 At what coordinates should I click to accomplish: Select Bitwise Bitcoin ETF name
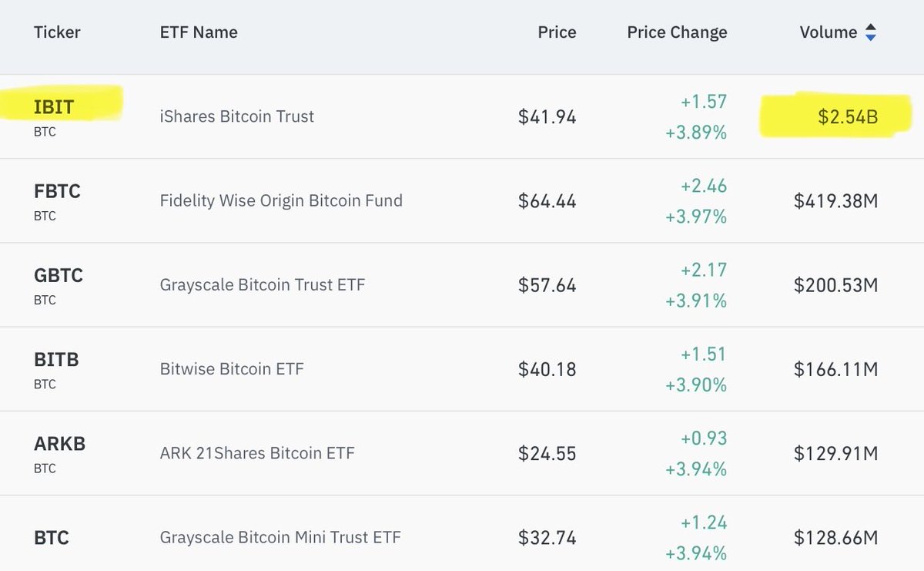click(232, 369)
